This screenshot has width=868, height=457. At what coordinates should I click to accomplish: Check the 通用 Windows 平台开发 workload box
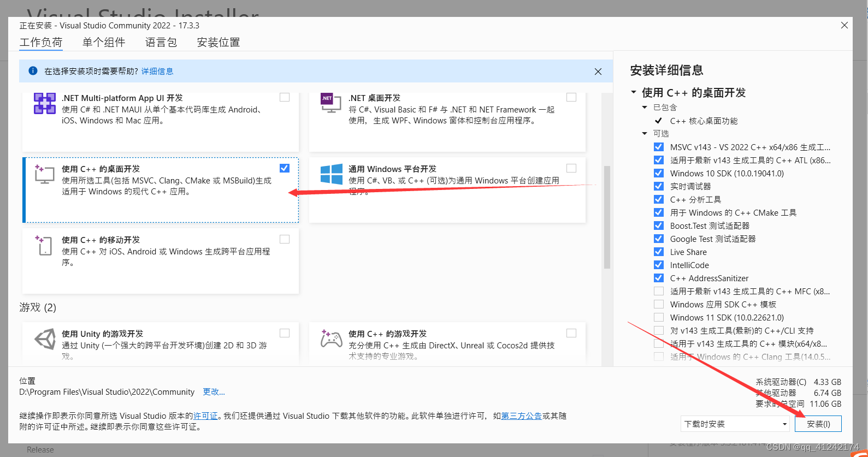pyautogui.click(x=571, y=168)
